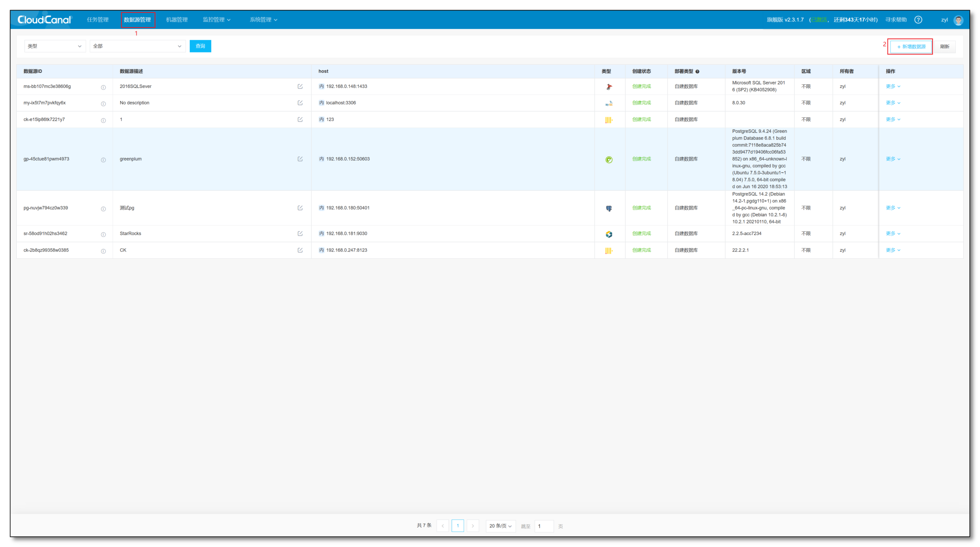Image resolution: width=980 pixels, height=547 pixels.
Task: Expand the 更多 dropdown in the first row
Action: coord(892,86)
